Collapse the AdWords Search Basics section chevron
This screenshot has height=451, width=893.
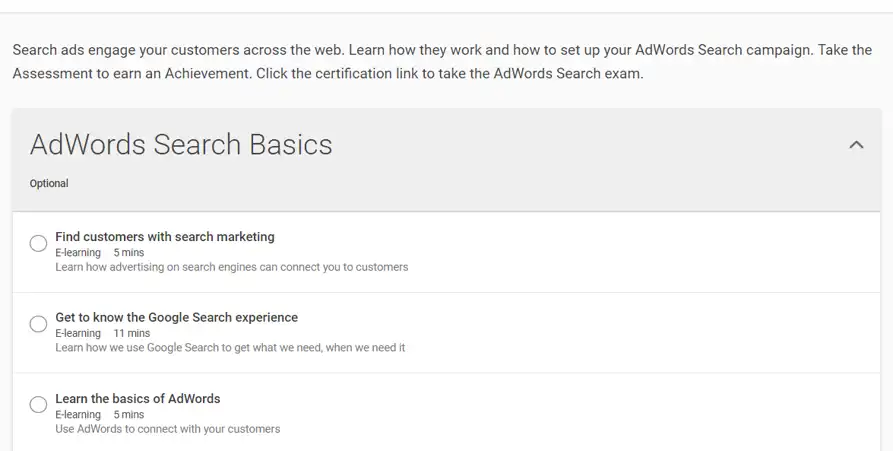click(x=856, y=145)
